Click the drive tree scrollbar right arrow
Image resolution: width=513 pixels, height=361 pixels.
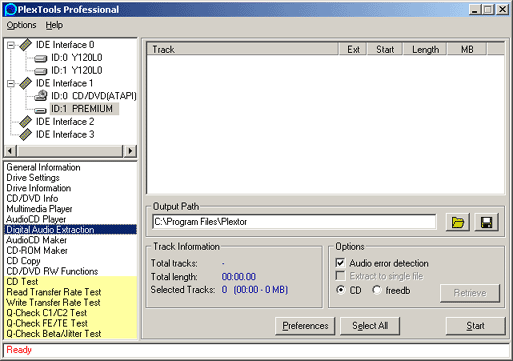point(130,151)
